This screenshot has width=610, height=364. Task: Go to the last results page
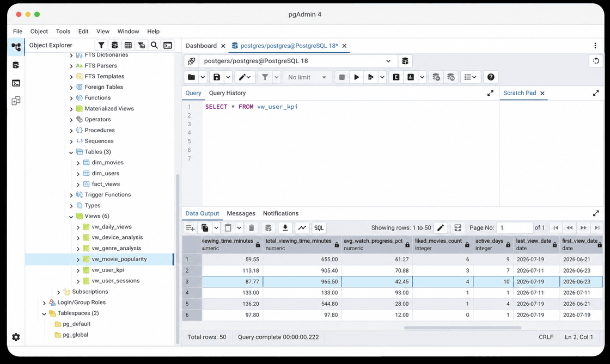click(597, 227)
